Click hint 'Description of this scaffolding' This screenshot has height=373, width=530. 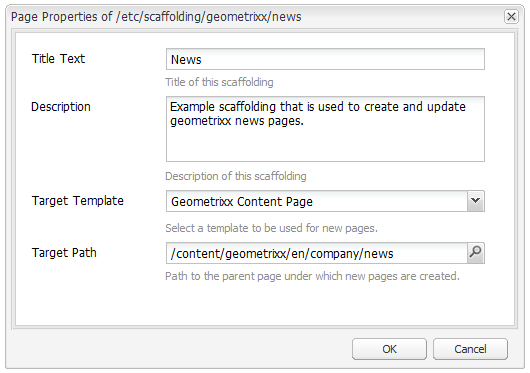[x=236, y=176]
